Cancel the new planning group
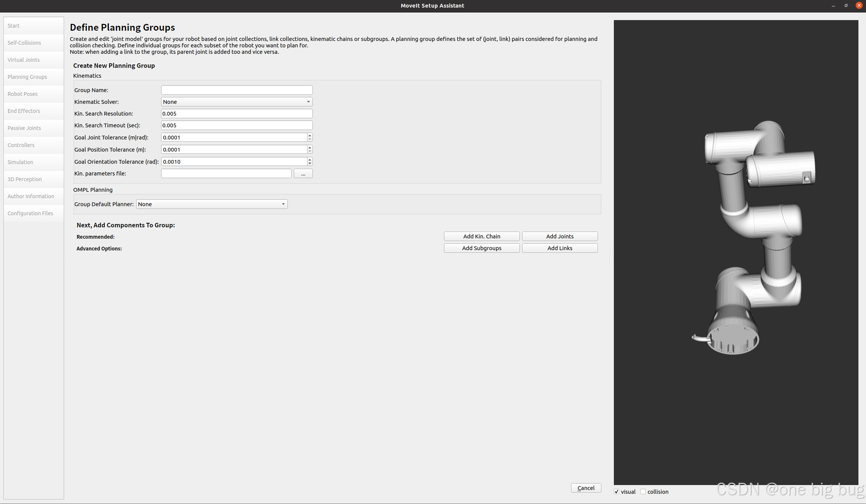Screen dimensions: 866x504 click(586, 488)
